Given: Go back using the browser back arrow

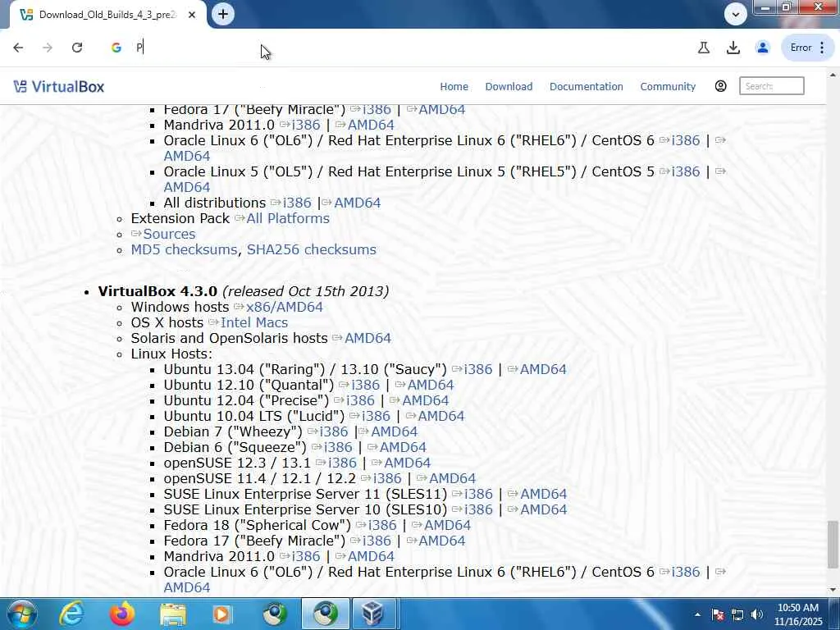Looking at the screenshot, I should (18, 48).
